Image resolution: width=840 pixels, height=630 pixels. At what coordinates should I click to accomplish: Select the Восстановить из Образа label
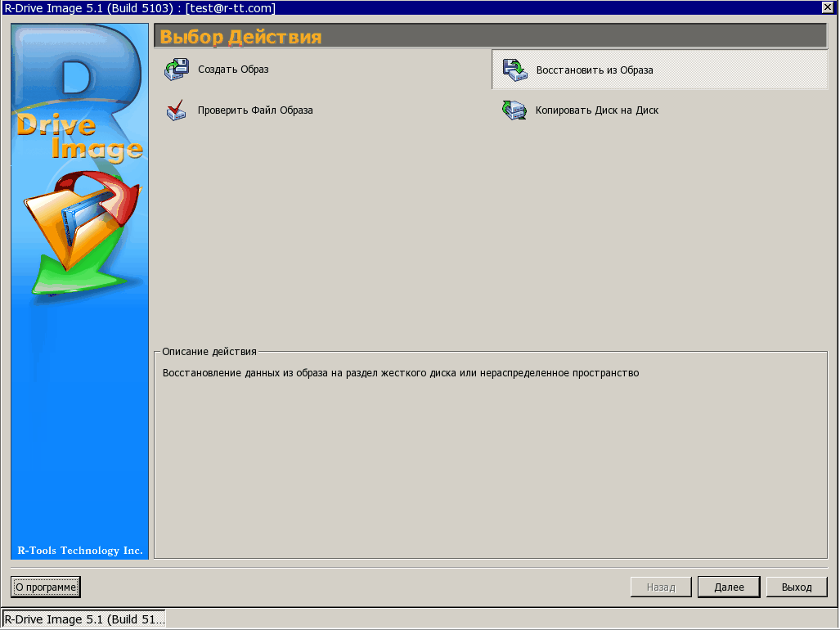click(x=595, y=70)
